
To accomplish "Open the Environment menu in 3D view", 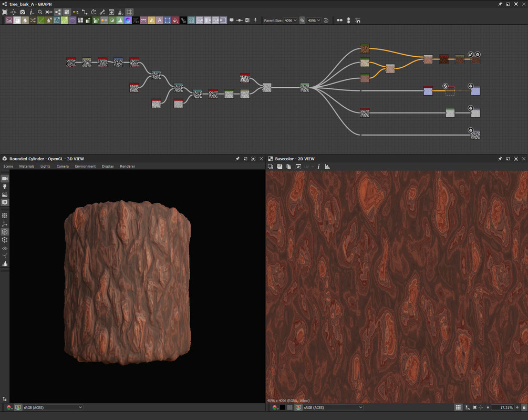I will [85, 166].
